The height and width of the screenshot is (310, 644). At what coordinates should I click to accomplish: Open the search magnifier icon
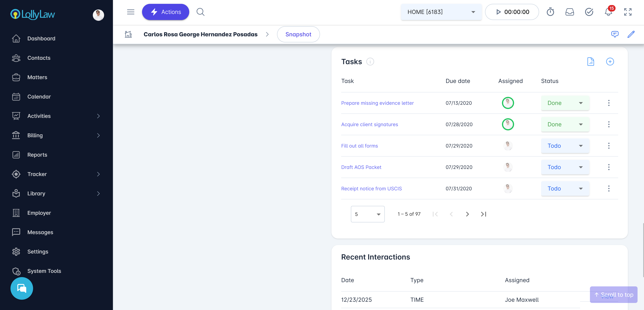200,12
